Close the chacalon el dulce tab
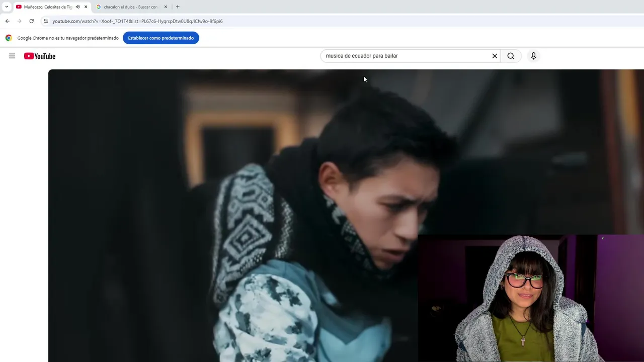Image resolution: width=644 pixels, height=362 pixels. pos(166,7)
